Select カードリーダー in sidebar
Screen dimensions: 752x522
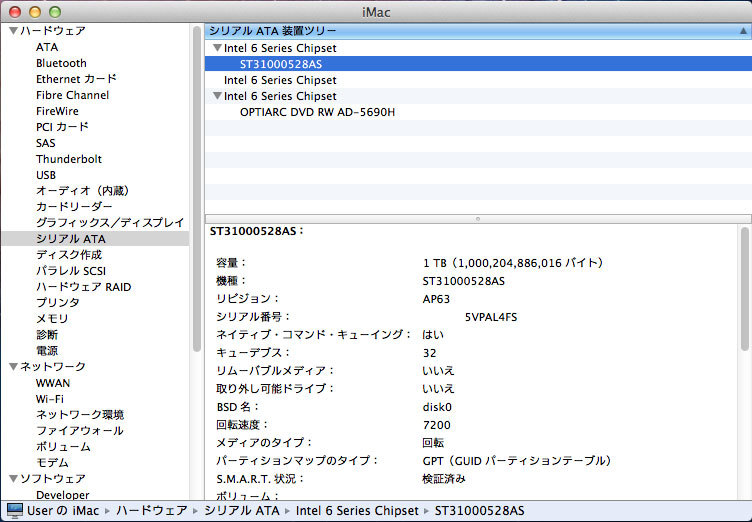pos(74,207)
